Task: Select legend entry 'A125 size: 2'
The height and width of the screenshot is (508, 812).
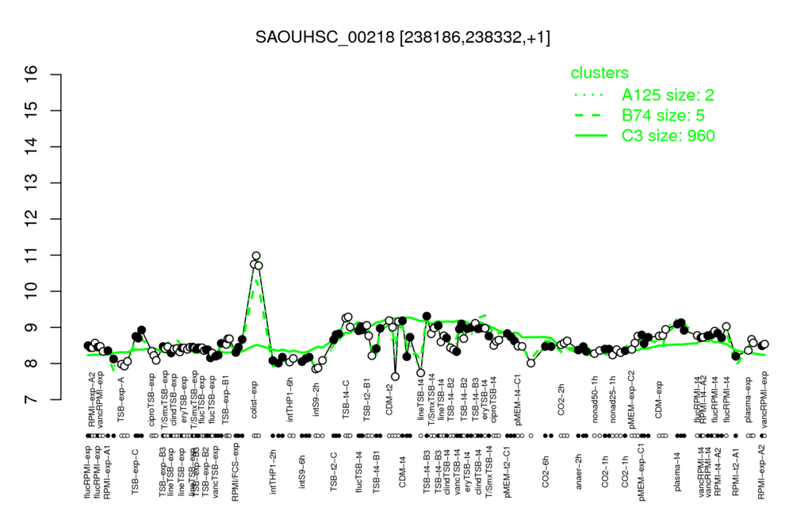Action: (668, 95)
